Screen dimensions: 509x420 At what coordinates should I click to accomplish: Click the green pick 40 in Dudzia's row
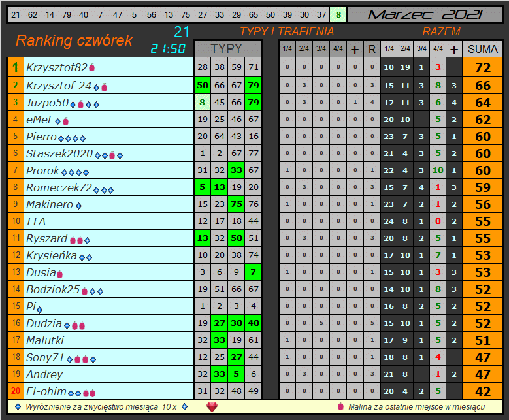tap(254, 323)
